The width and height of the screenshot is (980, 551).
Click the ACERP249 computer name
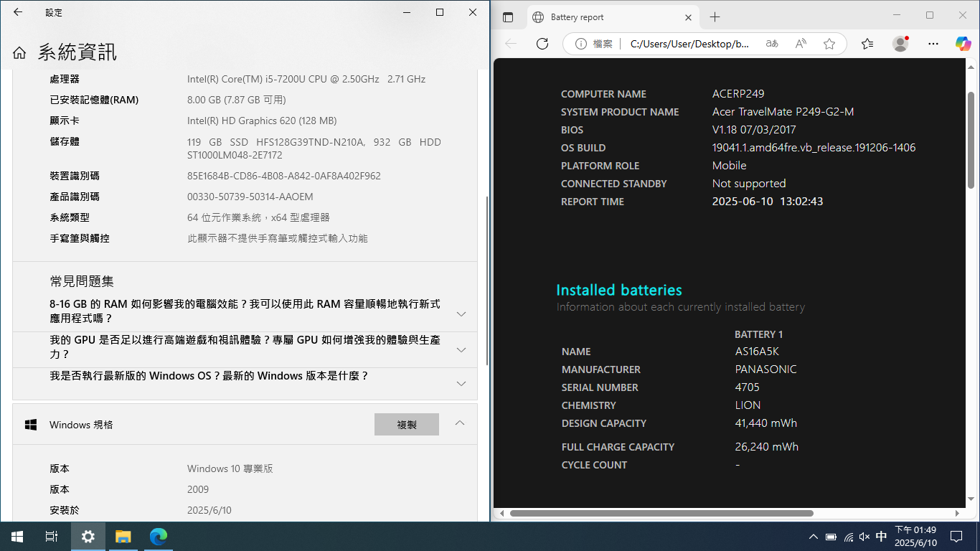coord(738,94)
